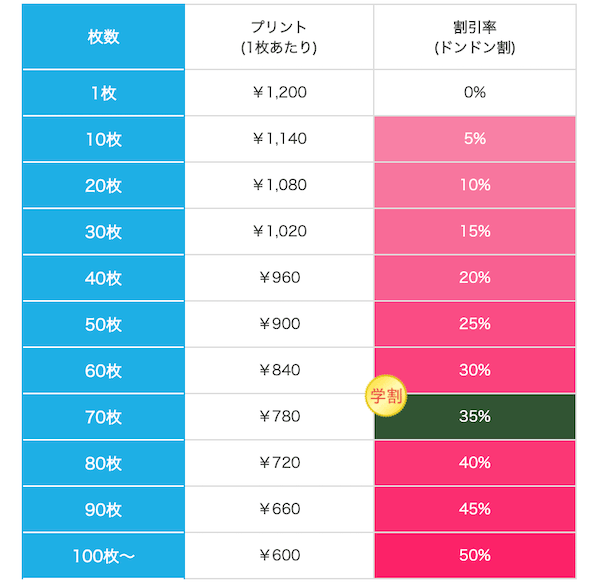This screenshot has width=600, height=583.
Task: Click the ¥1,140 price cell
Action: point(279,139)
